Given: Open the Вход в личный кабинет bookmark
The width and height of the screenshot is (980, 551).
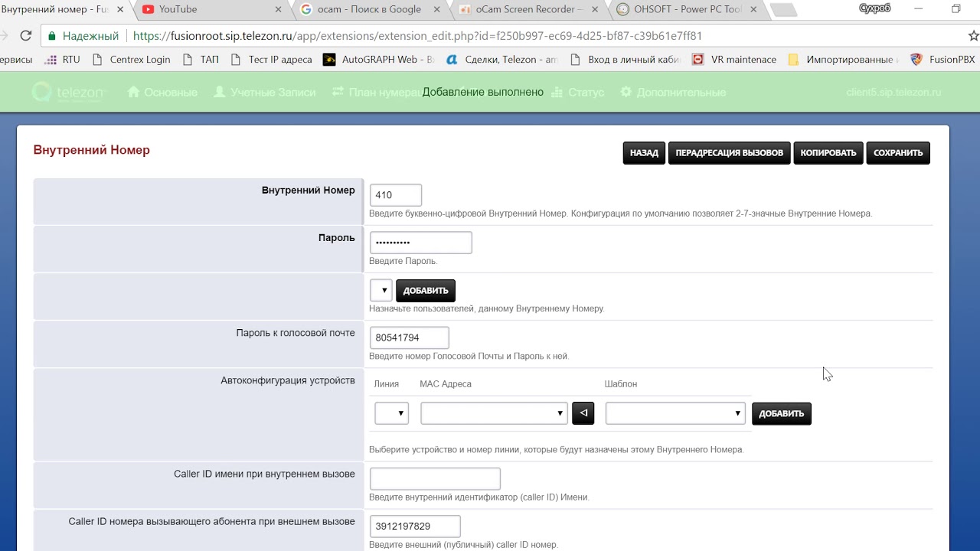Looking at the screenshot, I should 626,59.
